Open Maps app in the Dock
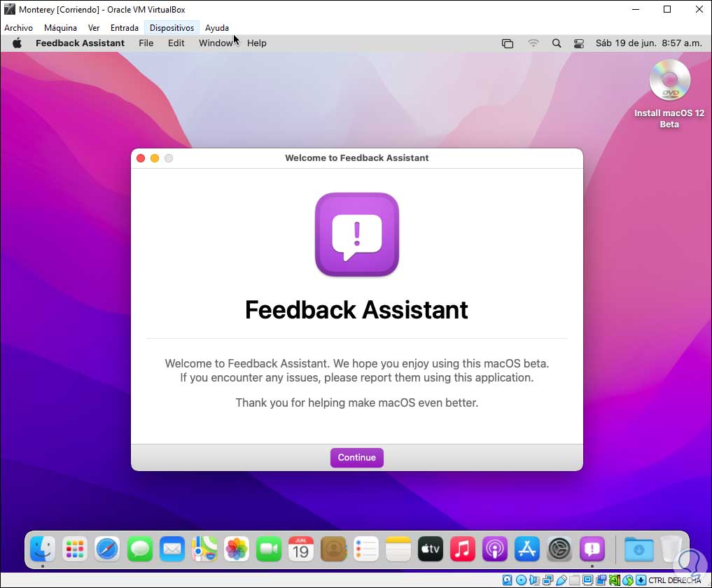 (x=204, y=549)
